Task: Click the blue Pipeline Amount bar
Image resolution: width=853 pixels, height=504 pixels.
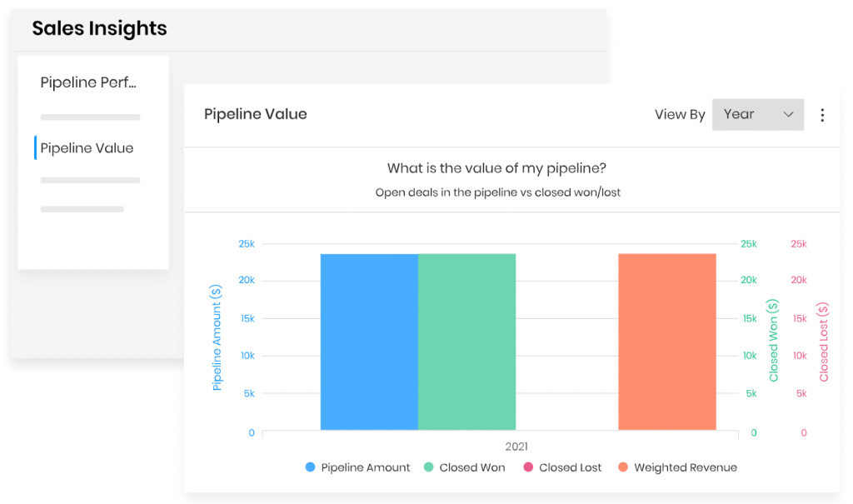Action: [369, 342]
